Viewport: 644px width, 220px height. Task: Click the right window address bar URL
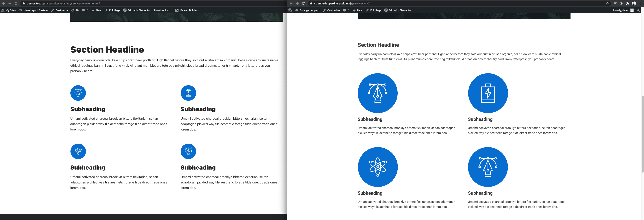coord(342,3)
